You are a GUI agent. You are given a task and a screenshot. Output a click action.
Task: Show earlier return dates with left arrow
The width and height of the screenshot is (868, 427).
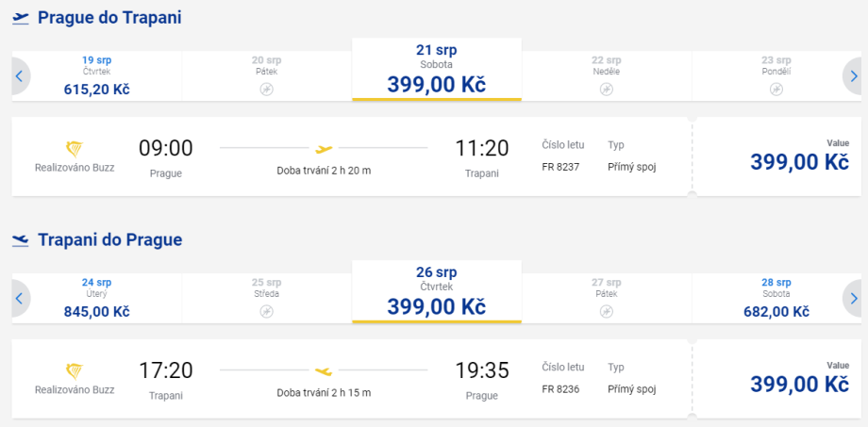[19, 299]
